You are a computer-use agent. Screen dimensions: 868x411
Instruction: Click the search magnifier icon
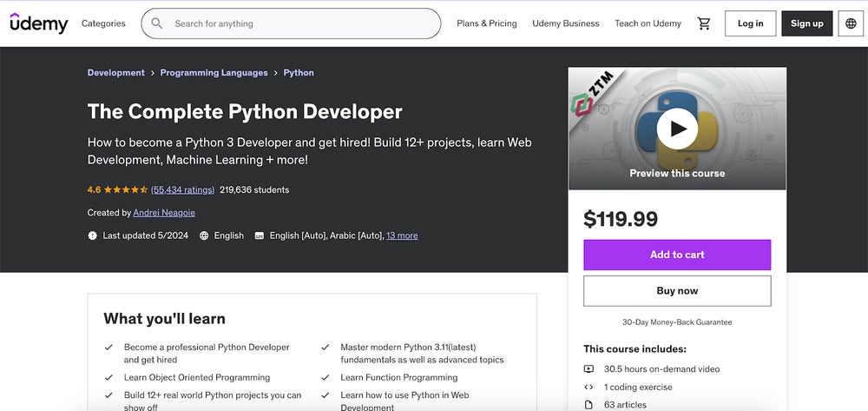[x=157, y=23]
